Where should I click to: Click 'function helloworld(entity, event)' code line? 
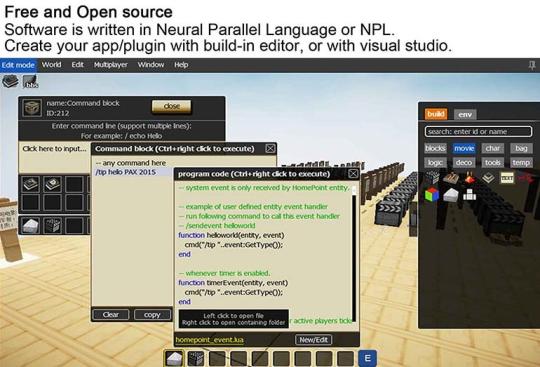pos(231,235)
